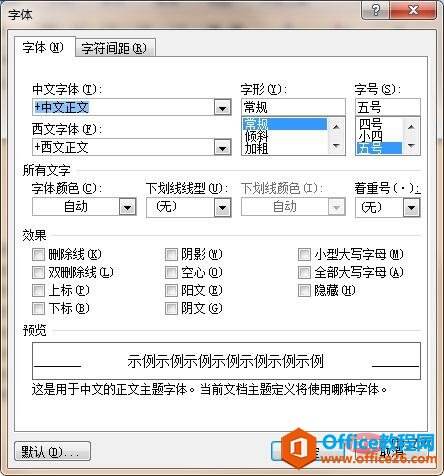The height and width of the screenshot is (476, 444).
Task: Switch to the 字符间距 tab
Action: 114,49
